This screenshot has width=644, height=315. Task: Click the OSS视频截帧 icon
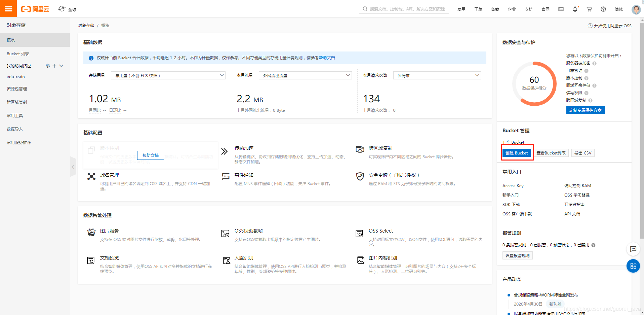click(x=225, y=233)
